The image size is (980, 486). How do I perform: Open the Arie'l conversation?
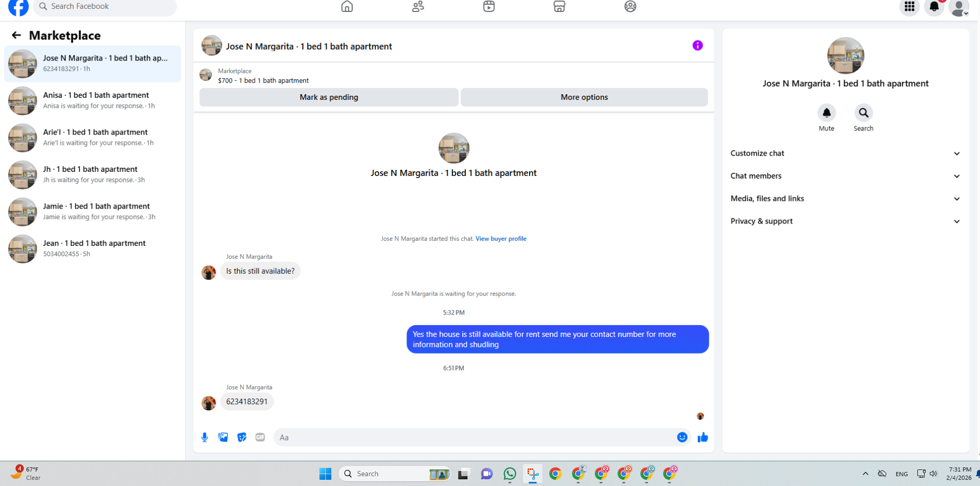(92, 138)
